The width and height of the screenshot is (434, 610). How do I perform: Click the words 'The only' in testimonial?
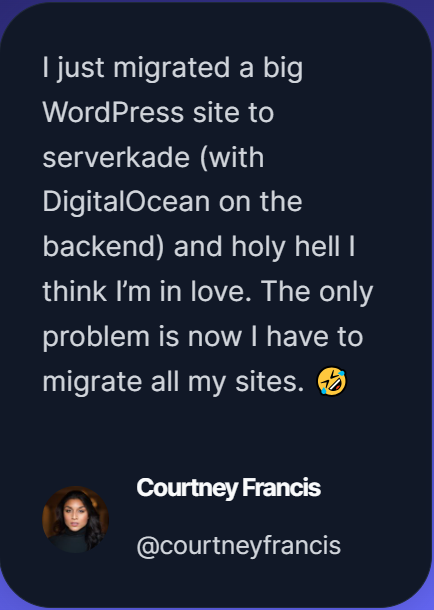(x=318, y=292)
